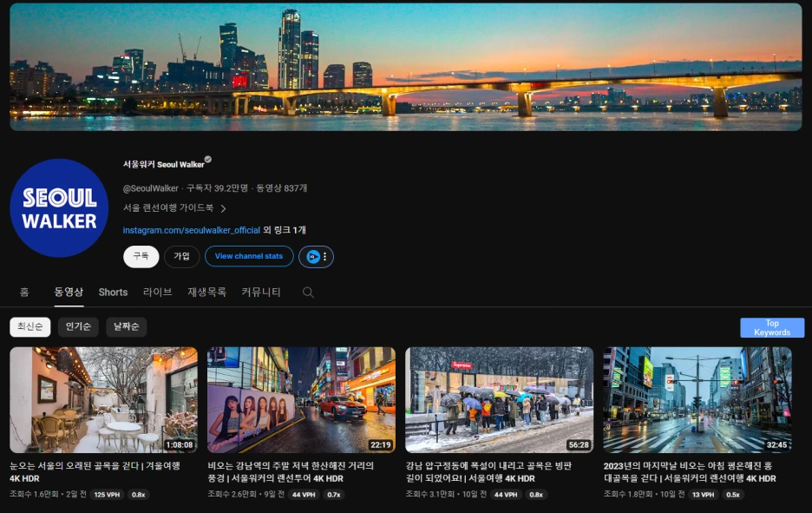Screen dimensions: 812x513
Task: Click the 0.7x multiplier badge
Action: click(334, 495)
